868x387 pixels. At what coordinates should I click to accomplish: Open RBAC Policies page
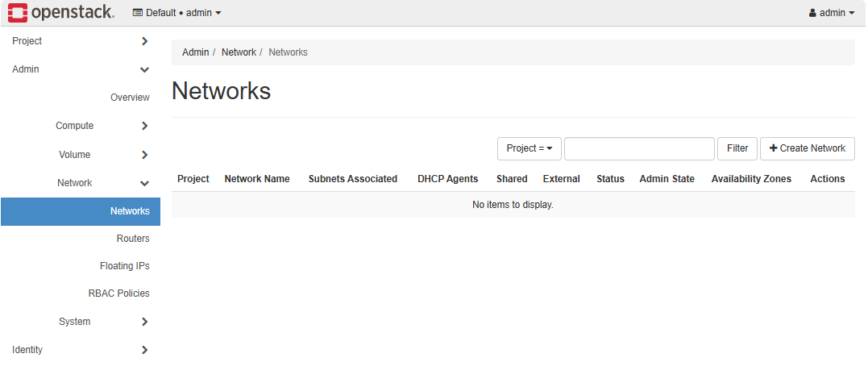tap(118, 293)
